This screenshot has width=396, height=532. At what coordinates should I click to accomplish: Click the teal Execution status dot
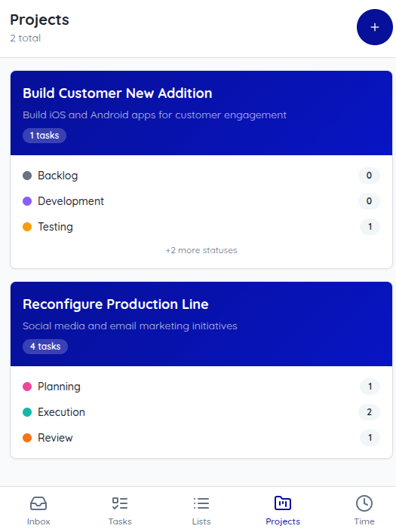coord(27,412)
